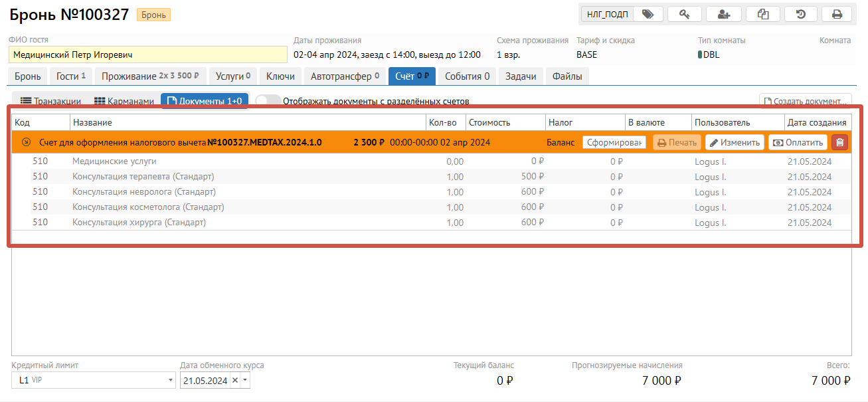Click the tags icon next to НЛГ_ПОДП
This screenshot has height=402, width=868.
pyautogui.click(x=648, y=14)
